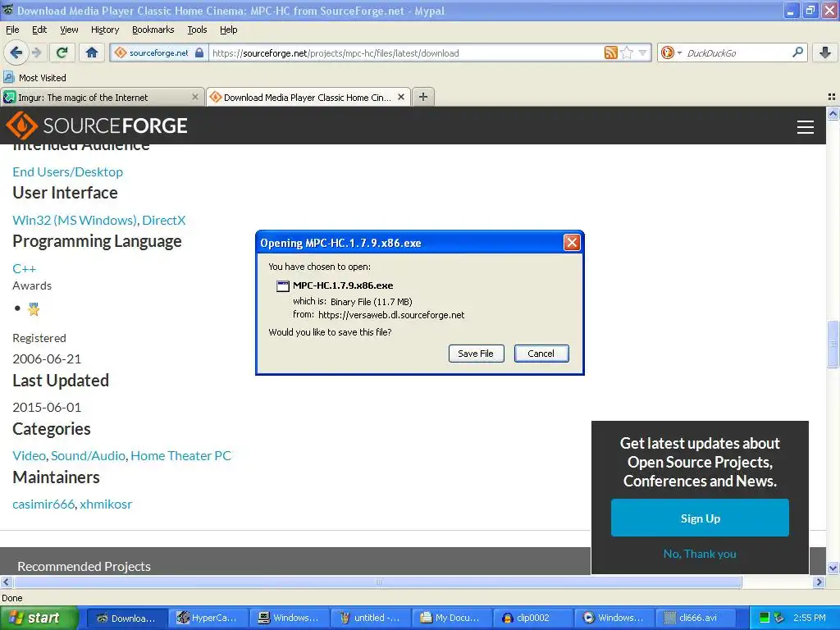
Task: Switch to the HyperCa... taskbar item
Action: [208, 619]
